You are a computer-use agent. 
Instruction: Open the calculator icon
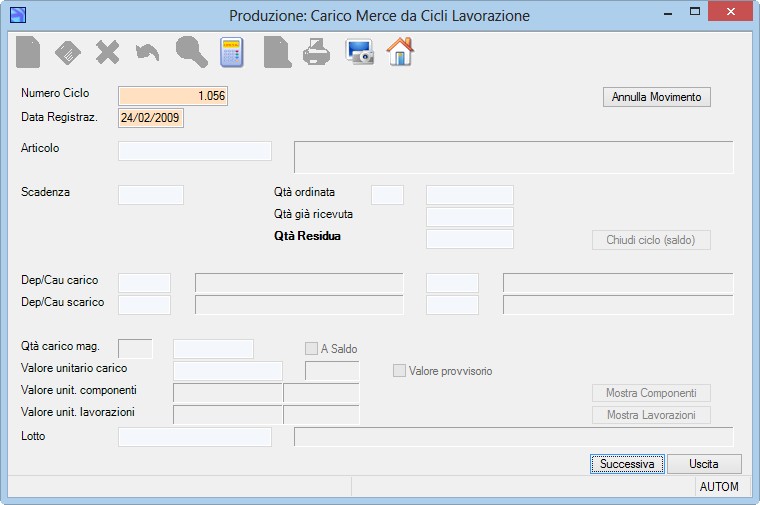(232, 52)
